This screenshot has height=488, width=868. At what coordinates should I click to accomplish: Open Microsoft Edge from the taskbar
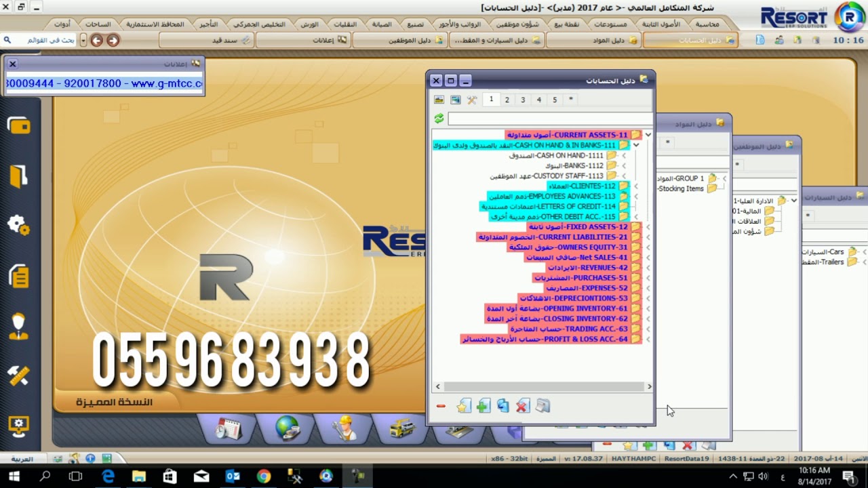108,476
